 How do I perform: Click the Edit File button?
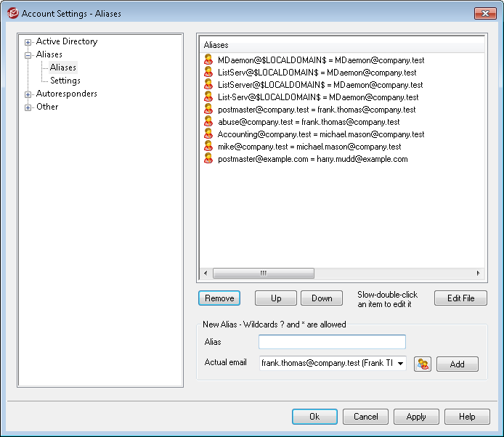point(460,298)
